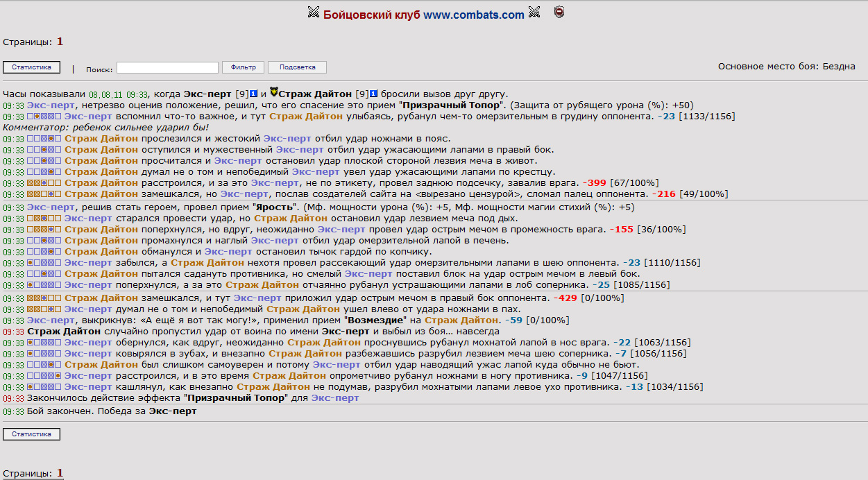Focus the Поиск search field
Image resolution: width=868 pixels, height=480 pixels.
click(167, 67)
